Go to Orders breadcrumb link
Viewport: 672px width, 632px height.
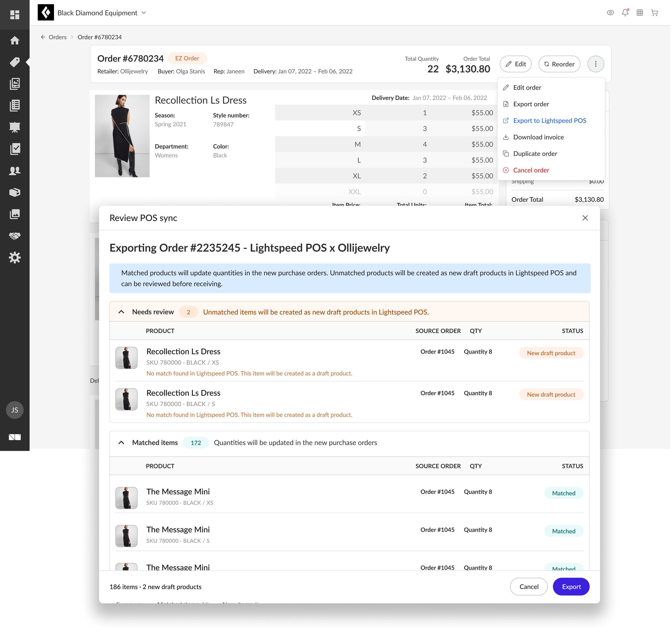click(58, 37)
